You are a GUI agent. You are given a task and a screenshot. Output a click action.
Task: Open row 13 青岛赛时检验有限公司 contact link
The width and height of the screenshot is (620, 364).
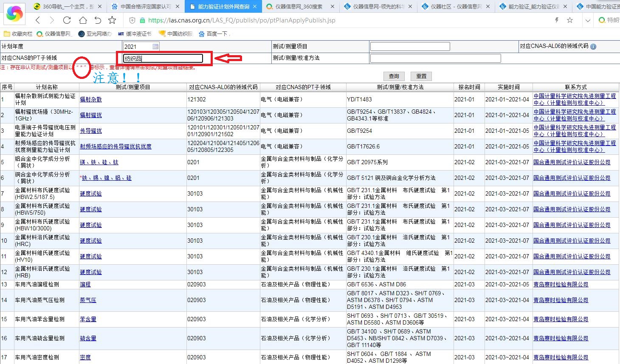[x=561, y=284]
